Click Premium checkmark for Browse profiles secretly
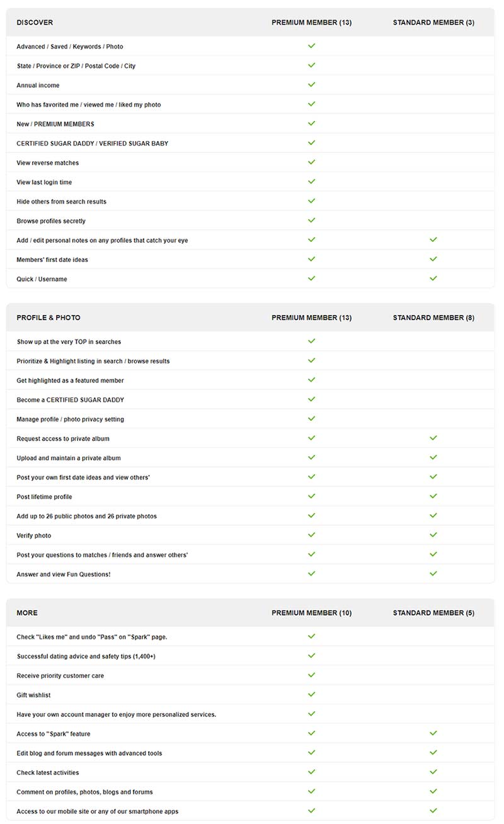The image size is (504, 824). coord(311,220)
